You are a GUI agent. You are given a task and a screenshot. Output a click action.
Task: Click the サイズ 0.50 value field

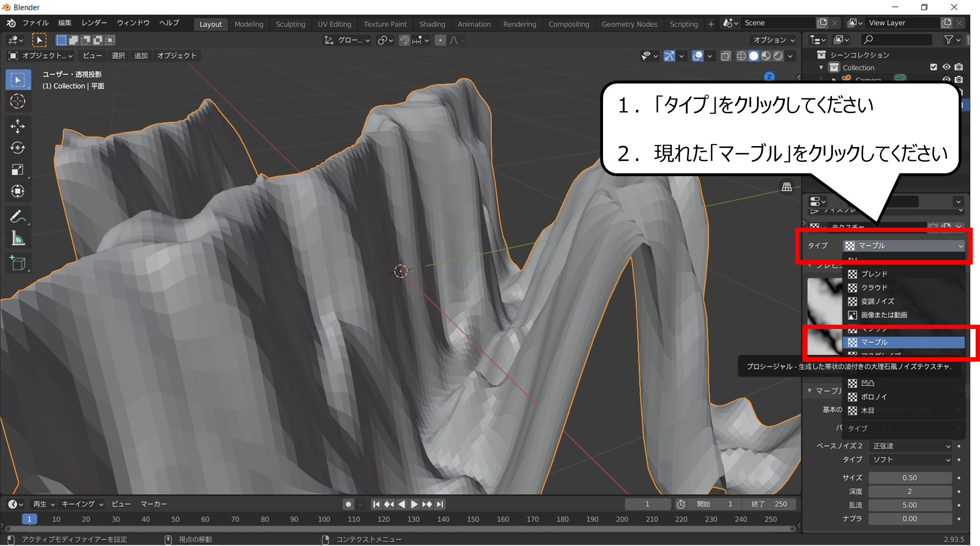coord(910,478)
